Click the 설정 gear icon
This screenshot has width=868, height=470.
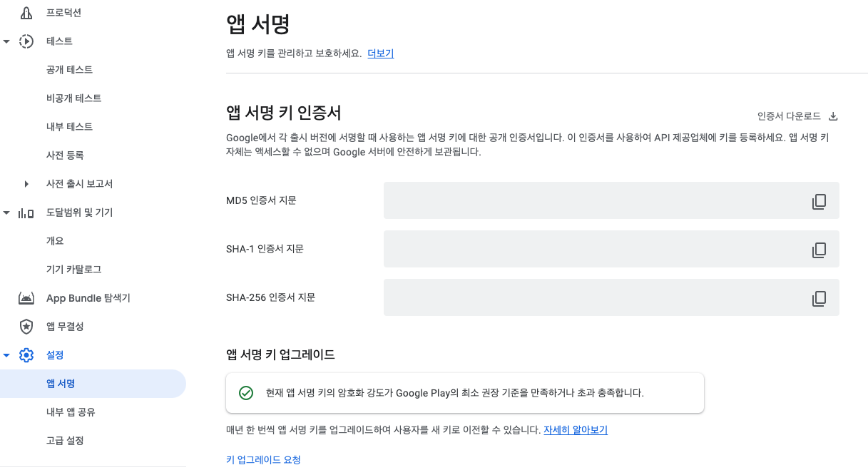tap(26, 355)
